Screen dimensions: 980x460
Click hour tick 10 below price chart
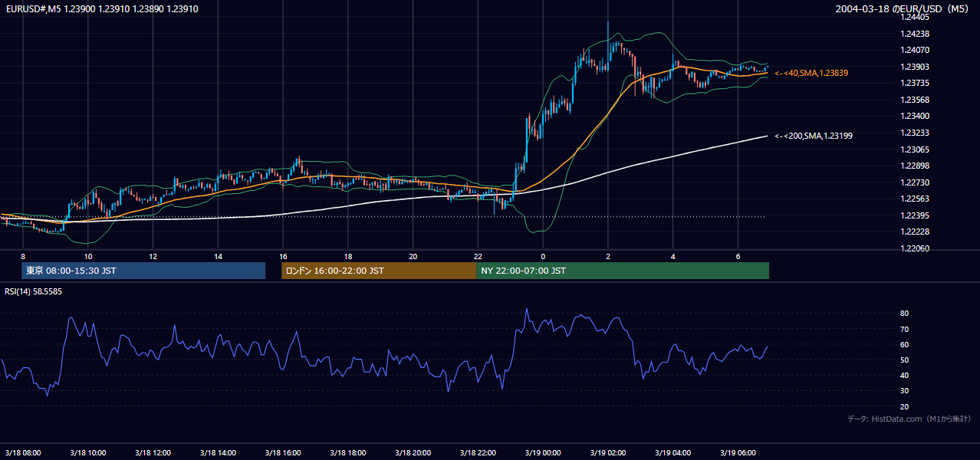[88, 256]
